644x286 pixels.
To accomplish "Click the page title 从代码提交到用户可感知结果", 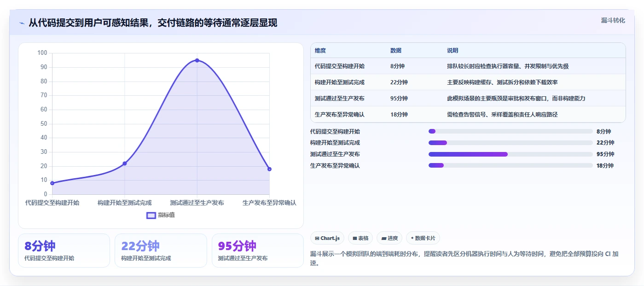I will (x=153, y=23).
